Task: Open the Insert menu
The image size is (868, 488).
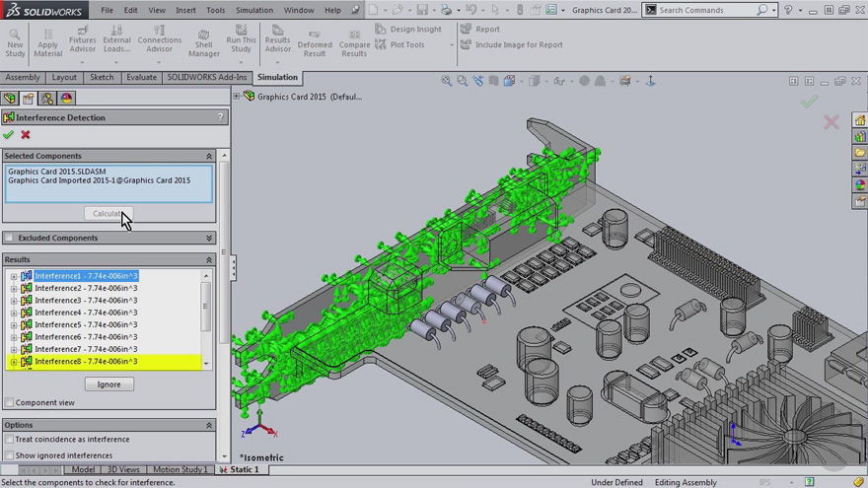Action: click(185, 10)
